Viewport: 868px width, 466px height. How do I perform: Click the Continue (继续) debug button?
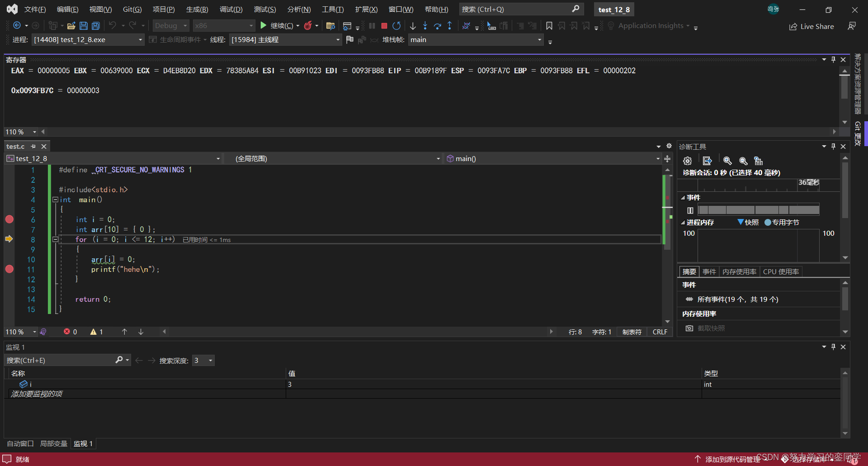[276, 26]
